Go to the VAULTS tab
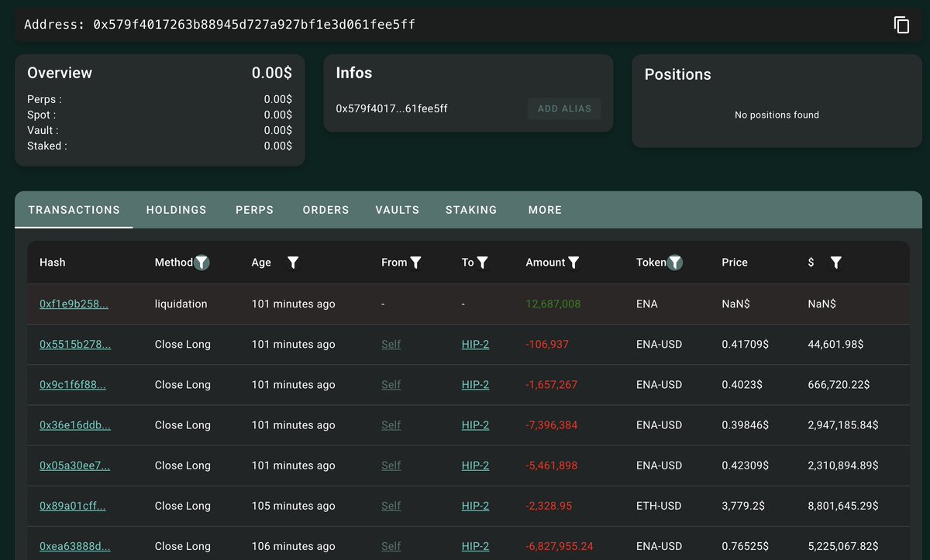The height and width of the screenshot is (560, 930). pos(397,210)
